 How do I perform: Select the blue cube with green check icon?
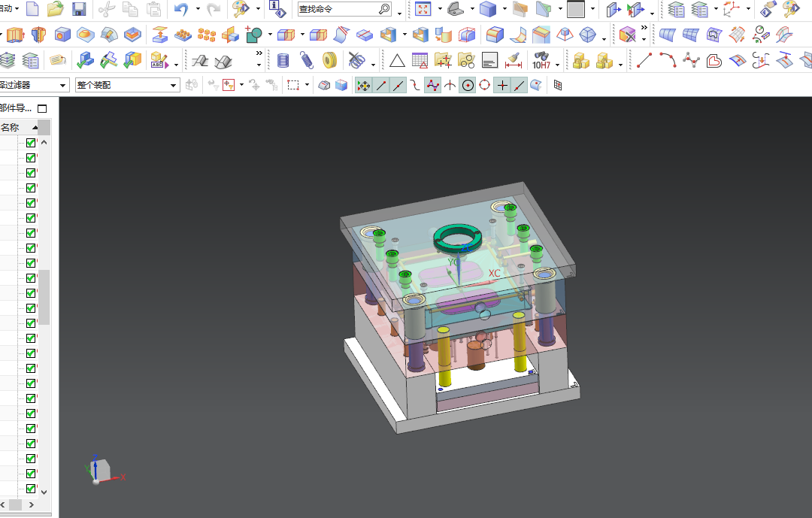tap(86, 60)
